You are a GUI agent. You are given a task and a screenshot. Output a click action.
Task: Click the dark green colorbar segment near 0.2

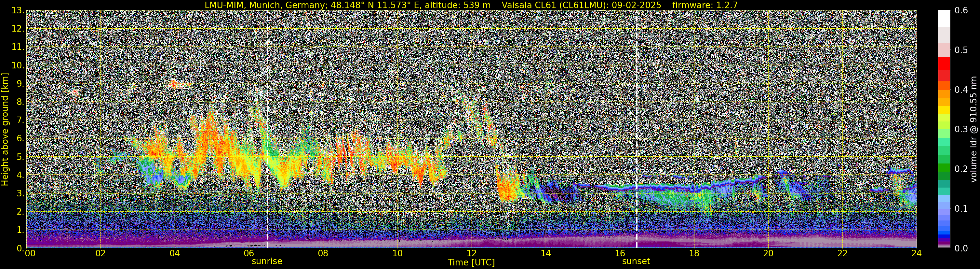click(x=944, y=176)
